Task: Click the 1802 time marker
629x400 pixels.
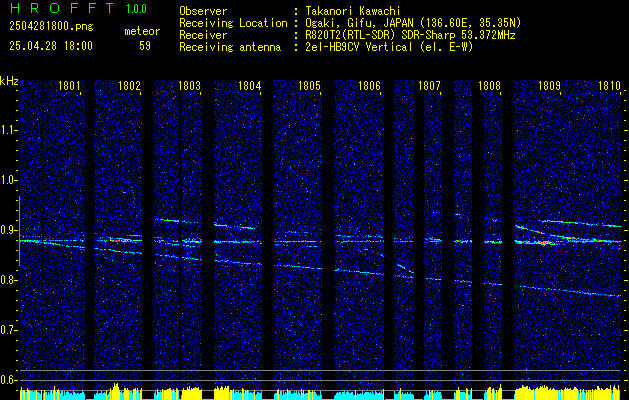Action: 130,86
